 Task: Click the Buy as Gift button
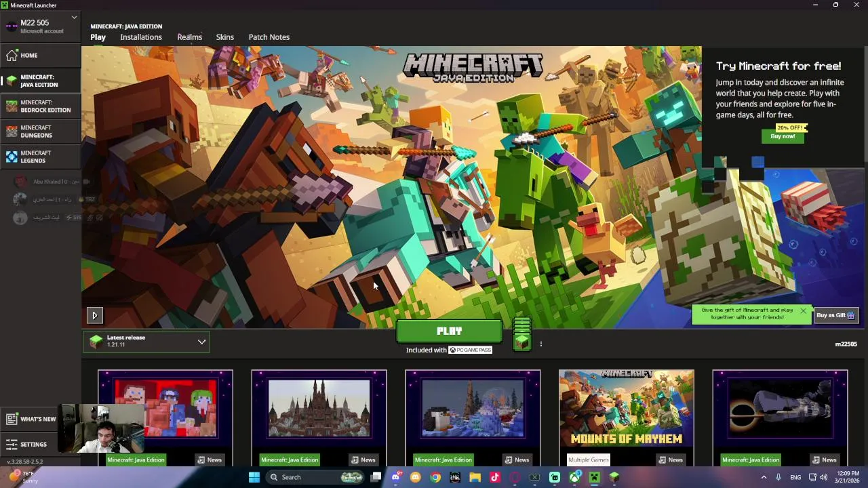click(x=835, y=315)
